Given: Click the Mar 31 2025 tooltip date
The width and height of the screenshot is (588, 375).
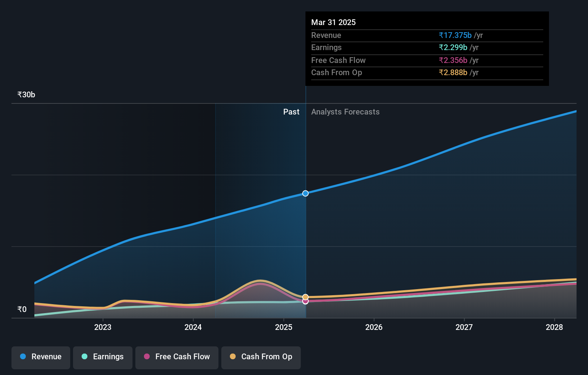Looking at the screenshot, I should click(x=333, y=22).
